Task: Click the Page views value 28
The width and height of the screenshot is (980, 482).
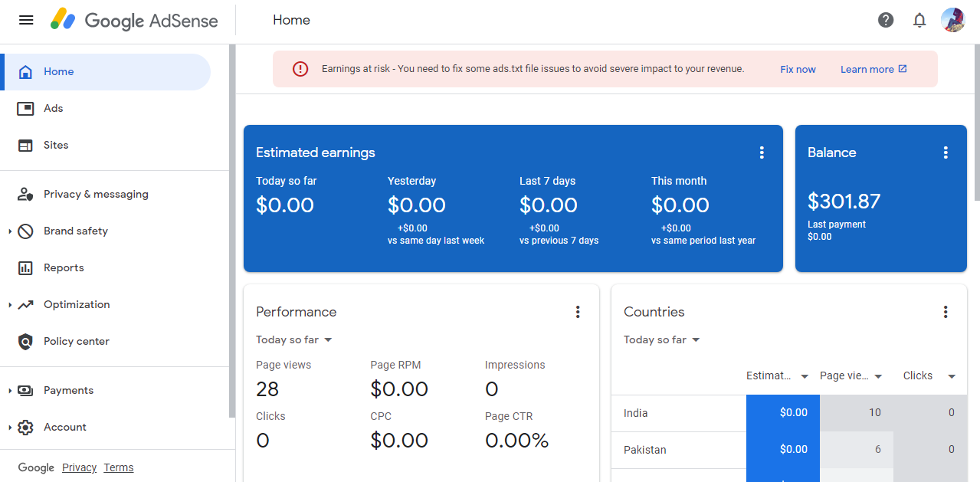Action: pyautogui.click(x=267, y=389)
